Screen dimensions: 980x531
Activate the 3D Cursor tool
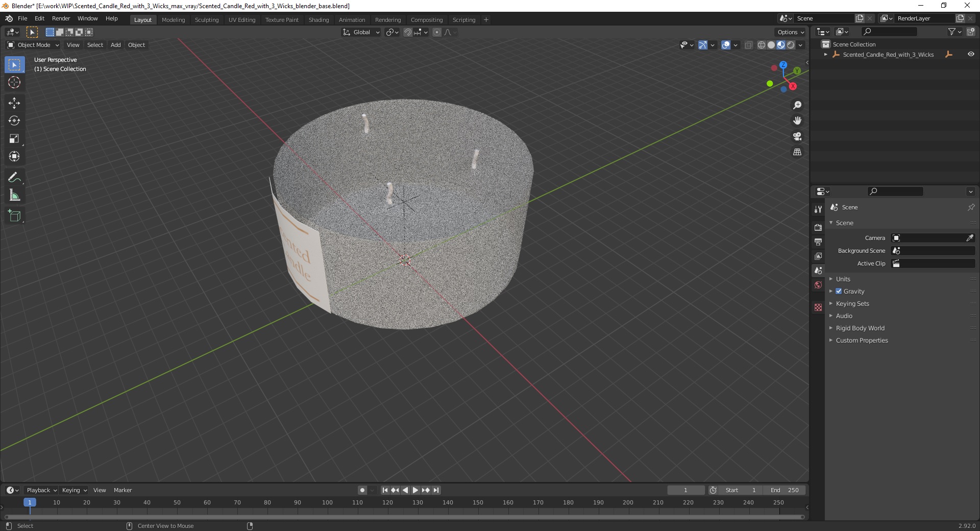[x=14, y=82]
